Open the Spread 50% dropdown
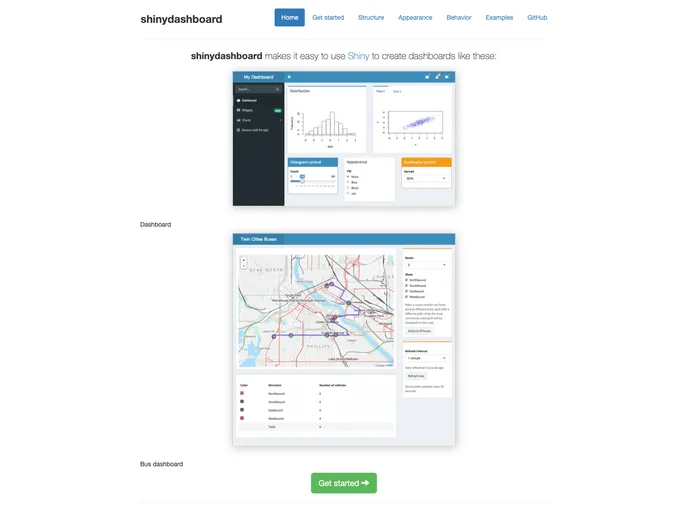The width and height of the screenshot is (688, 512). pos(426,178)
